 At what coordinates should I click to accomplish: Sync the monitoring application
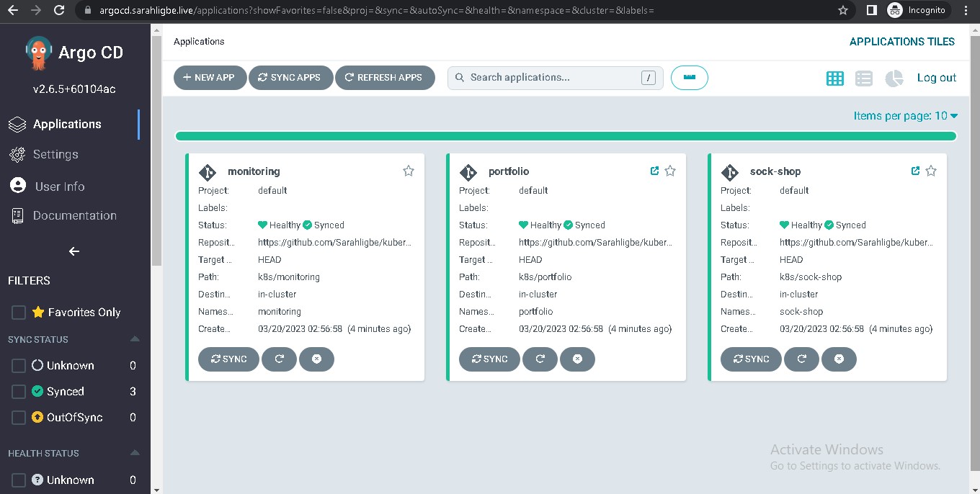[228, 359]
